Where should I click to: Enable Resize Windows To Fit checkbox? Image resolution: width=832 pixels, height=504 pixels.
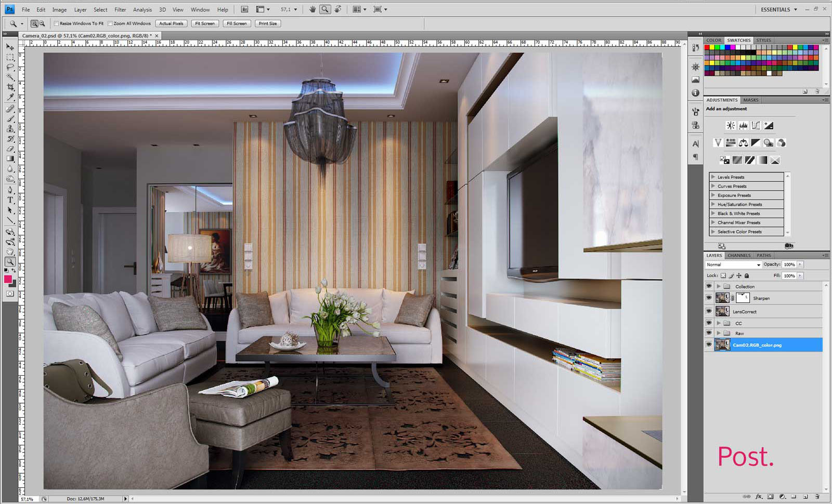pyautogui.click(x=57, y=23)
